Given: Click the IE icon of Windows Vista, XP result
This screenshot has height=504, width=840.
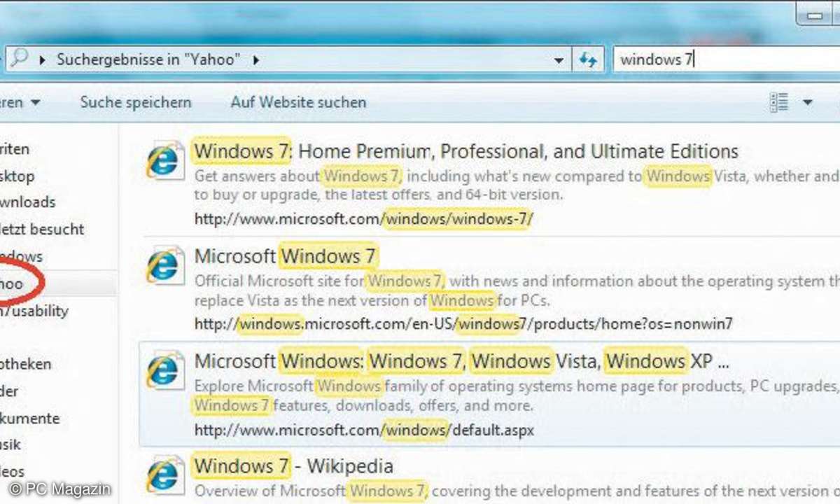Looking at the screenshot, I should pyautogui.click(x=165, y=370).
